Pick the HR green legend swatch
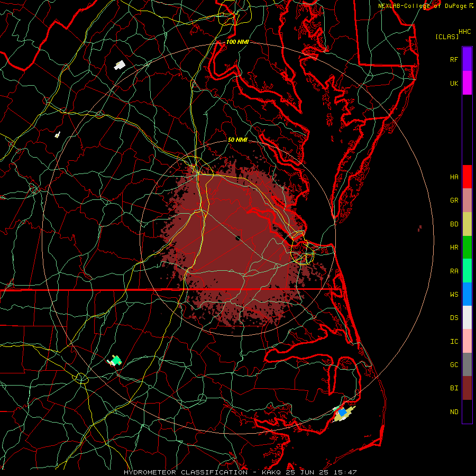This screenshot has width=476, height=476. click(467, 248)
